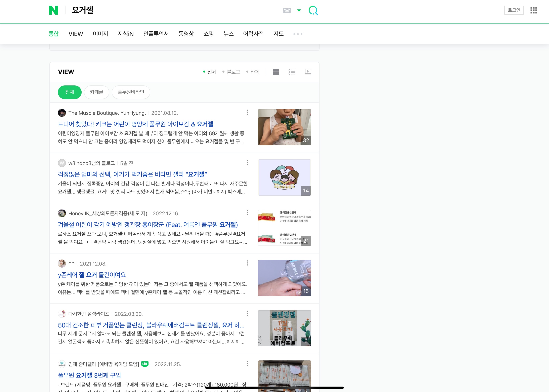
Task: Select the 통합 tab
Action: tap(54, 34)
